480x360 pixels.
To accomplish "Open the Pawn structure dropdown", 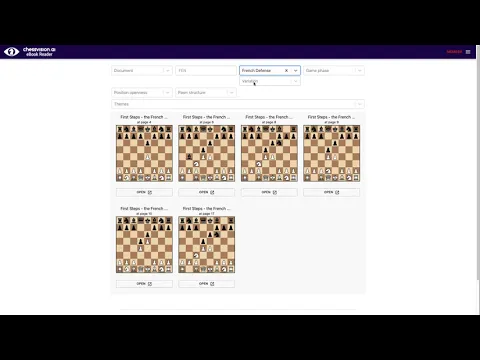I will pos(206,92).
